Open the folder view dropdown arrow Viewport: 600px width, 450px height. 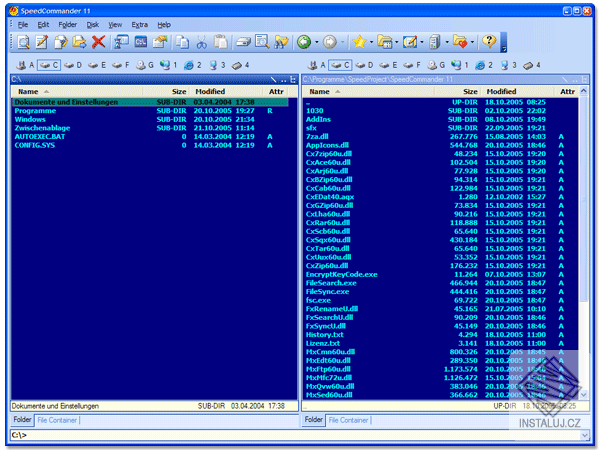tap(396, 42)
